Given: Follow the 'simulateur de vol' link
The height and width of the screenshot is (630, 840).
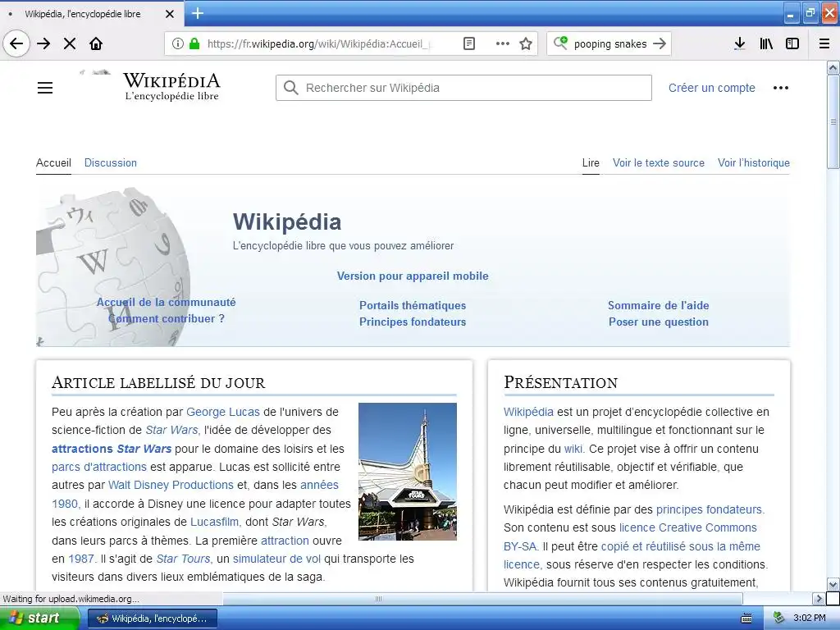Looking at the screenshot, I should [276, 559].
